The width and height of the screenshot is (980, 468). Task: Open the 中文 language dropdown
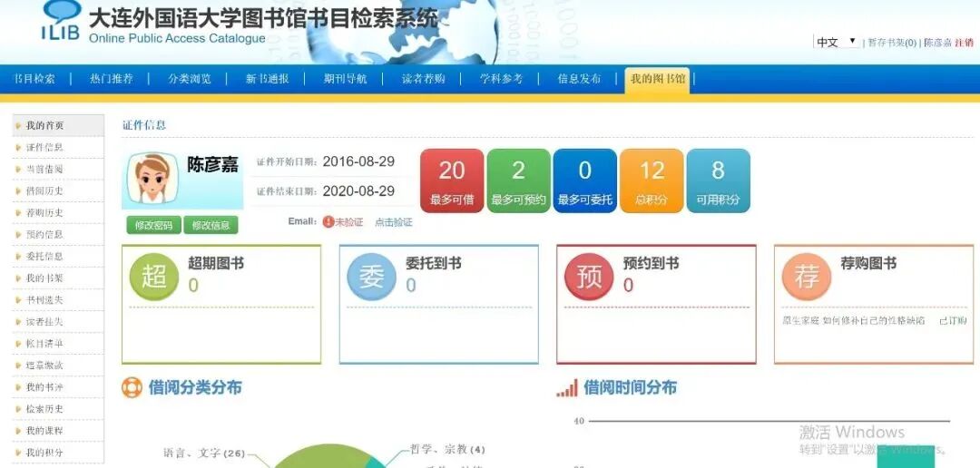pos(837,42)
